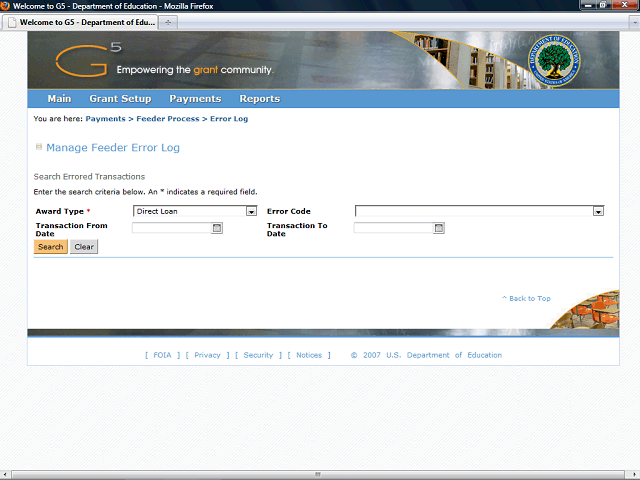This screenshot has height=480, width=640.
Task: Click the Department of Education seal
Action: [x=554, y=60]
